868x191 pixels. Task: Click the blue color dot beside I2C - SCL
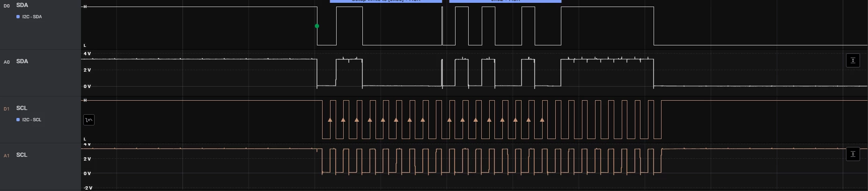click(x=18, y=120)
